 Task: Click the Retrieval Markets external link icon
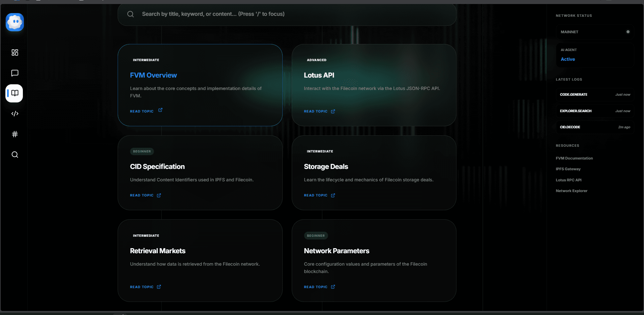point(159,287)
